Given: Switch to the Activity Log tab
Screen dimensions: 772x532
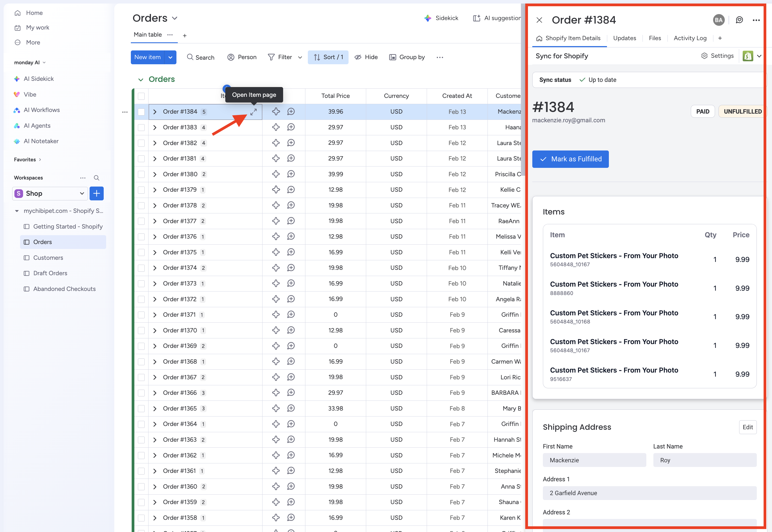Looking at the screenshot, I should (x=689, y=38).
